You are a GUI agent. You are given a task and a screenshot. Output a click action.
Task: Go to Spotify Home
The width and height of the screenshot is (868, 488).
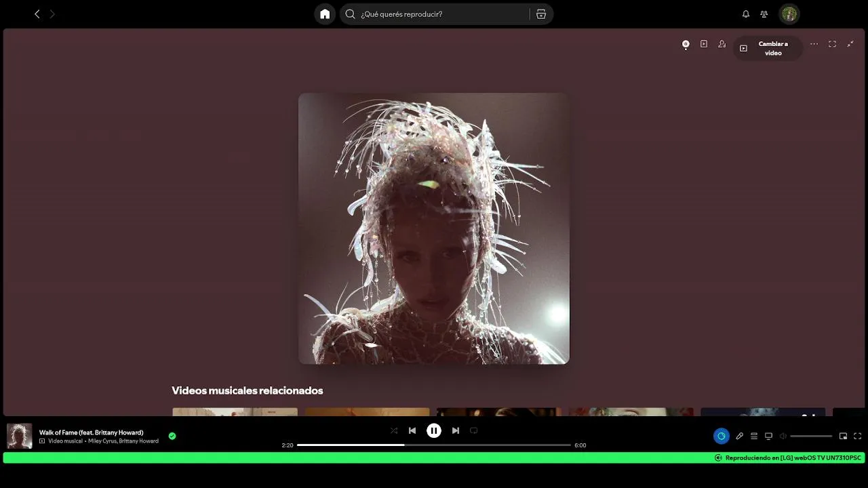pyautogui.click(x=325, y=14)
